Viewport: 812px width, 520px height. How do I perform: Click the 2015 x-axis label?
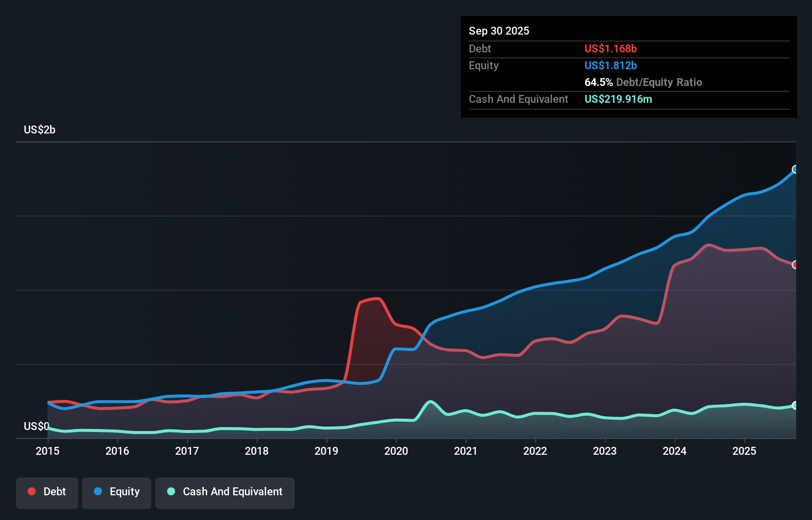(x=47, y=451)
